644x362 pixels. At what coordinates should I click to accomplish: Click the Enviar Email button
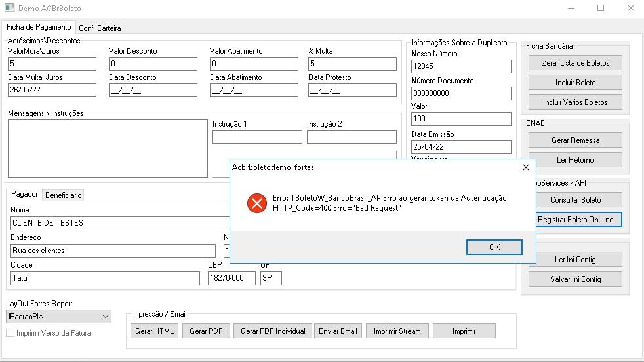pos(338,331)
